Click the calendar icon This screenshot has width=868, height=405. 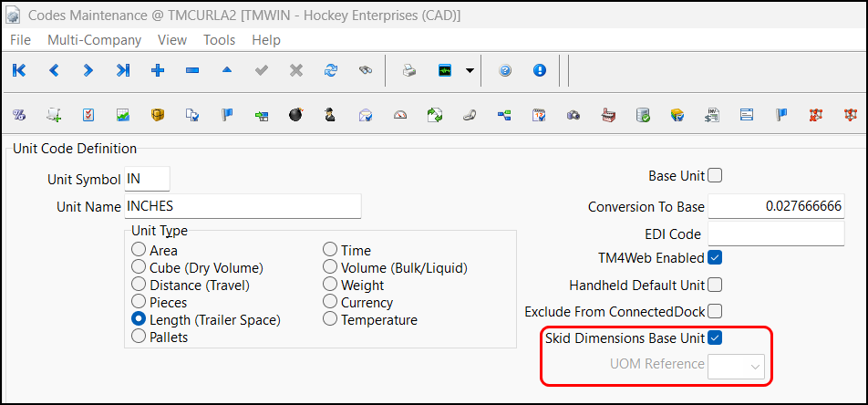539,115
